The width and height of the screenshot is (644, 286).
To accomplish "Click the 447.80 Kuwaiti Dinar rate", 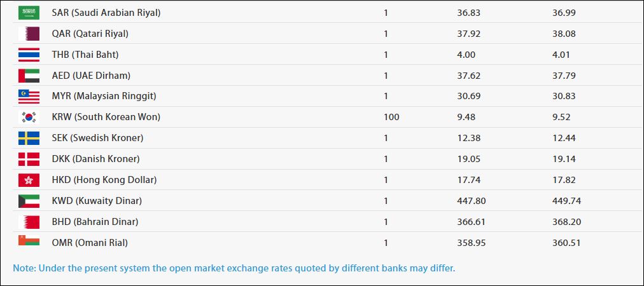I will click(472, 201).
